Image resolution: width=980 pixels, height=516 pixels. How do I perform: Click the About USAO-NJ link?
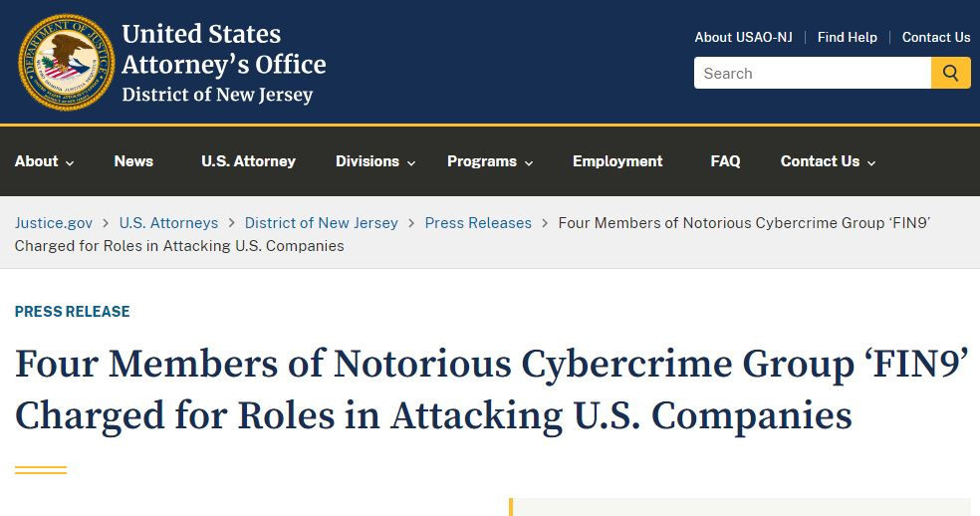743,37
